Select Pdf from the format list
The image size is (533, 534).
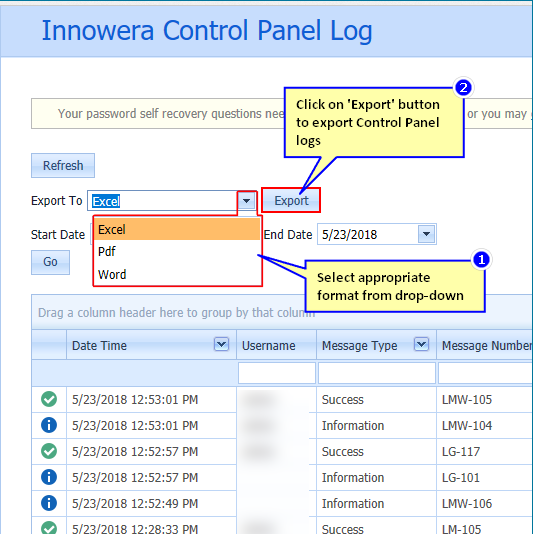coord(177,252)
